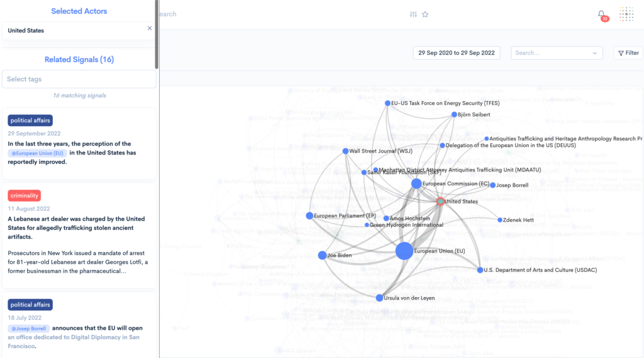Open the signal about EU perception improving
The height and width of the screenshot is (358, 644).
[x=72, y=153]
